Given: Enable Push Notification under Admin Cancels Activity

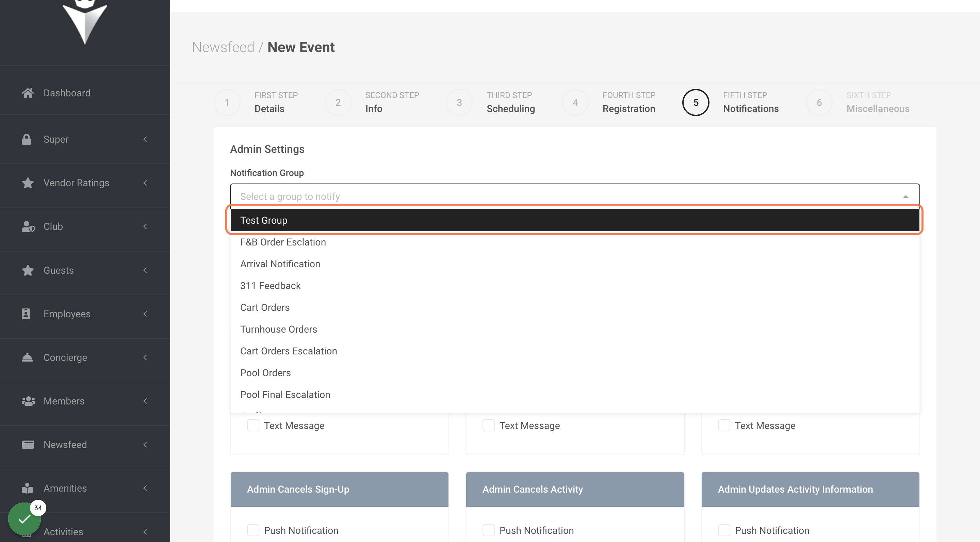Looking at the screenshot, I should 489,530.
